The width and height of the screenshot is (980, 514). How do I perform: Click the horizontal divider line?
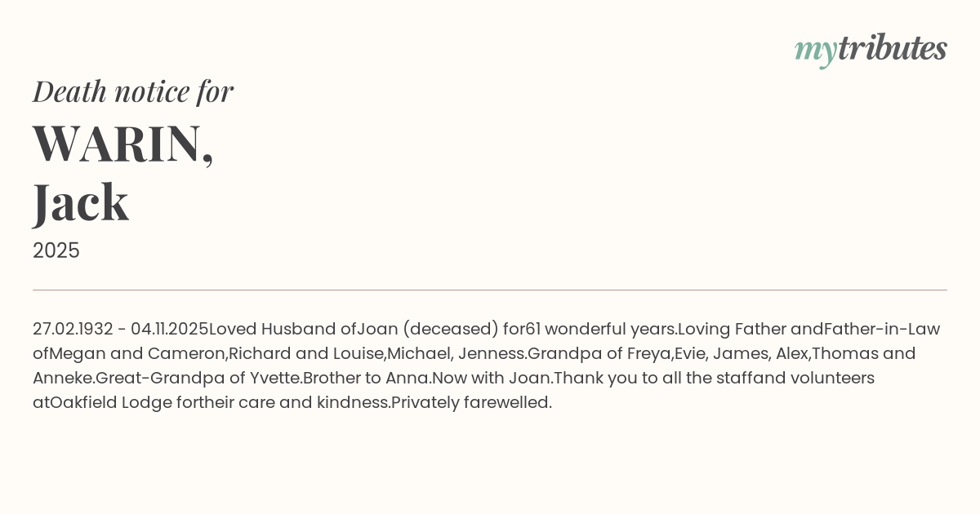coord(490,290)
